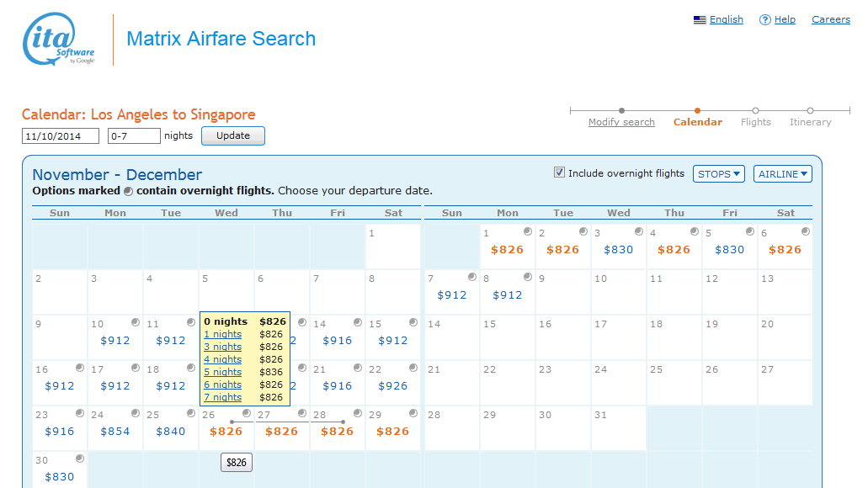
Task: Open the Careers link
Action: pyautogui.click(x=830, y=20)
